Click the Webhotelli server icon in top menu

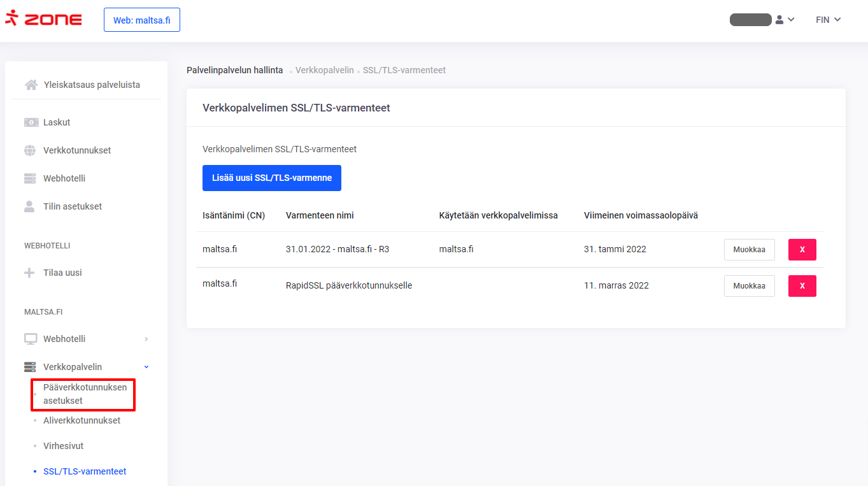click(x=30, y=178)
